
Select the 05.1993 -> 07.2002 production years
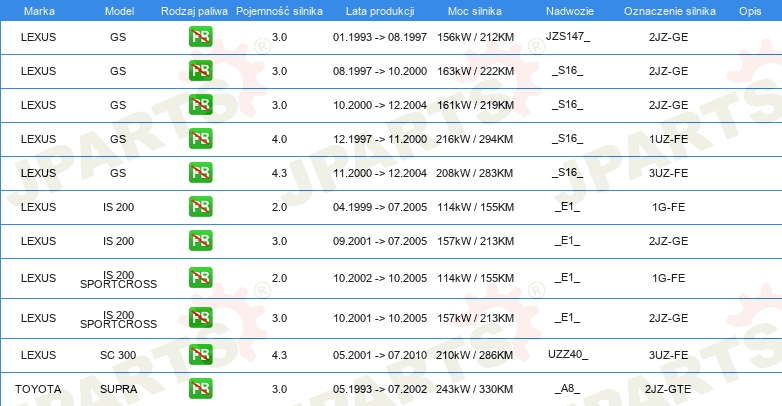pyautogui.click(x=380, y=389)
